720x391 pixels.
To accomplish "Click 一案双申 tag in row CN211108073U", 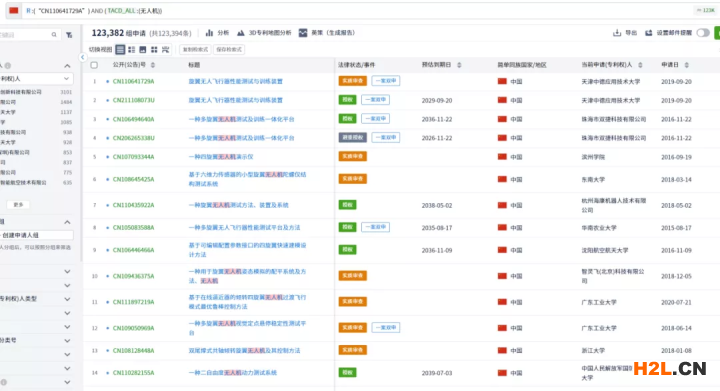I will tap(376, 100).
